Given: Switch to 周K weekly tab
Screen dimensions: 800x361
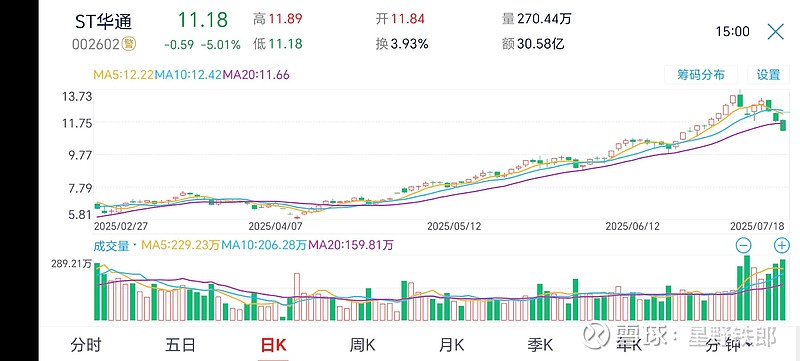Looking at the screenshot, I should tap(362, 345).
